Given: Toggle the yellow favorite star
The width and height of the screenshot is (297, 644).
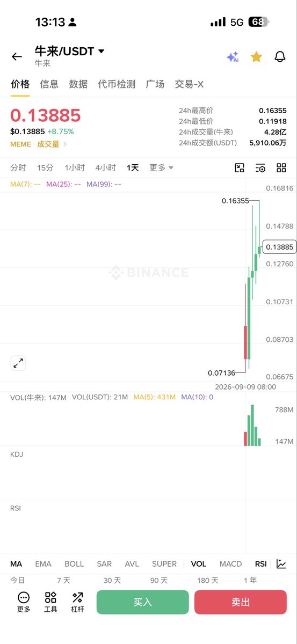Looking at the screenshot, I should pos(256,56).
